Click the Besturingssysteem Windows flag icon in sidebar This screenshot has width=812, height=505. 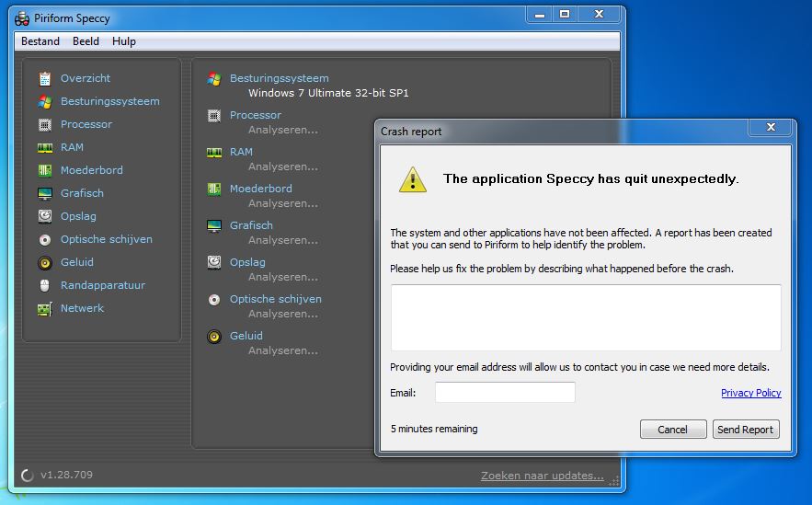[x=45, y=101]
